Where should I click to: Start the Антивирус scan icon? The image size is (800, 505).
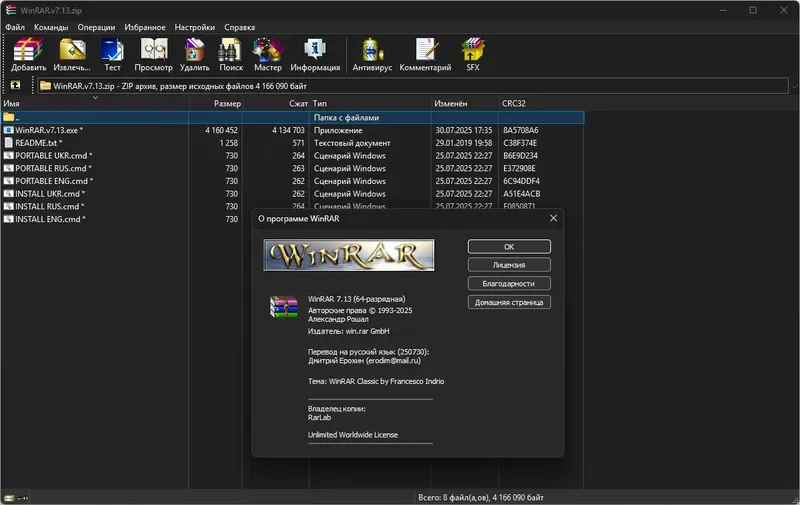pyautogui.click(x=372, y=54)
